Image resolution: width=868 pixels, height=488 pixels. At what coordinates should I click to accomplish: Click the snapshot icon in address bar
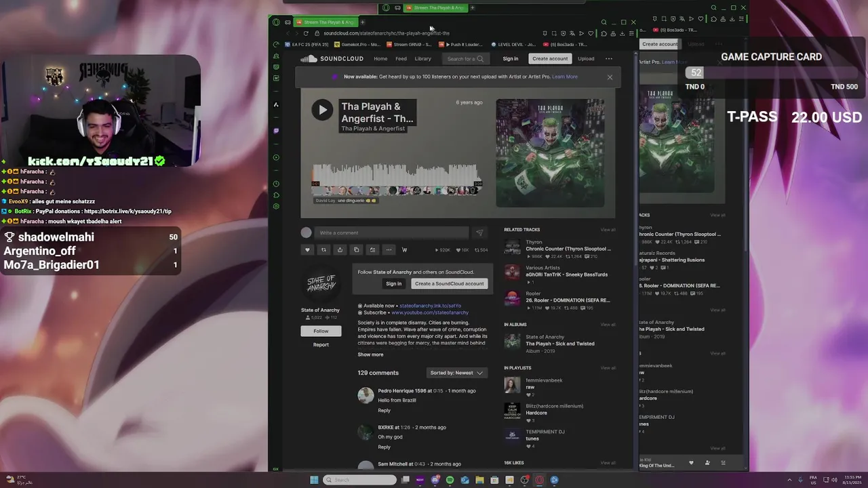click(554, 33)
